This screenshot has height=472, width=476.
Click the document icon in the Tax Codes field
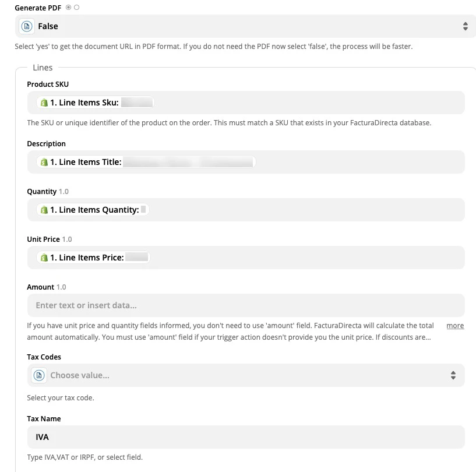(x=38, y=375)
